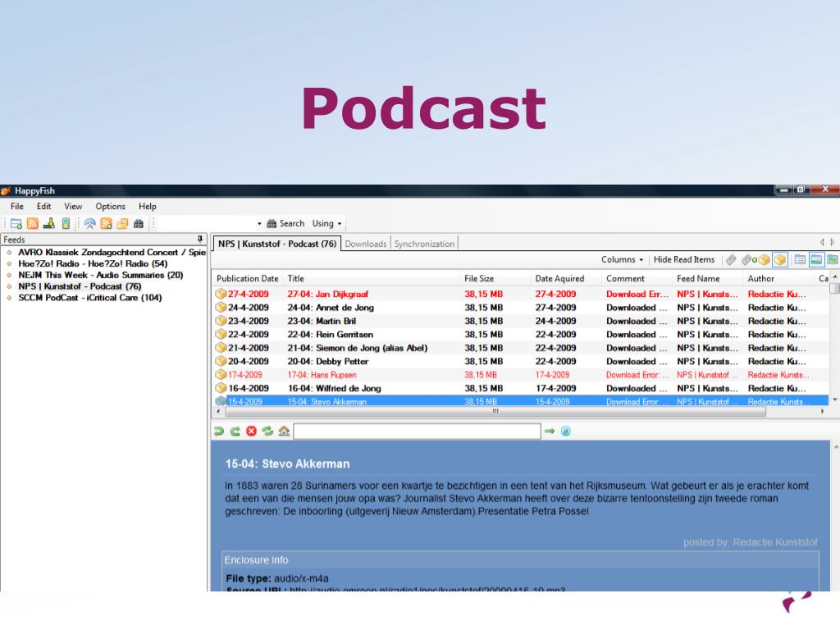Select NEJM This Week Audio Summaries feed

pyautogui.click(x=101, y=275)
